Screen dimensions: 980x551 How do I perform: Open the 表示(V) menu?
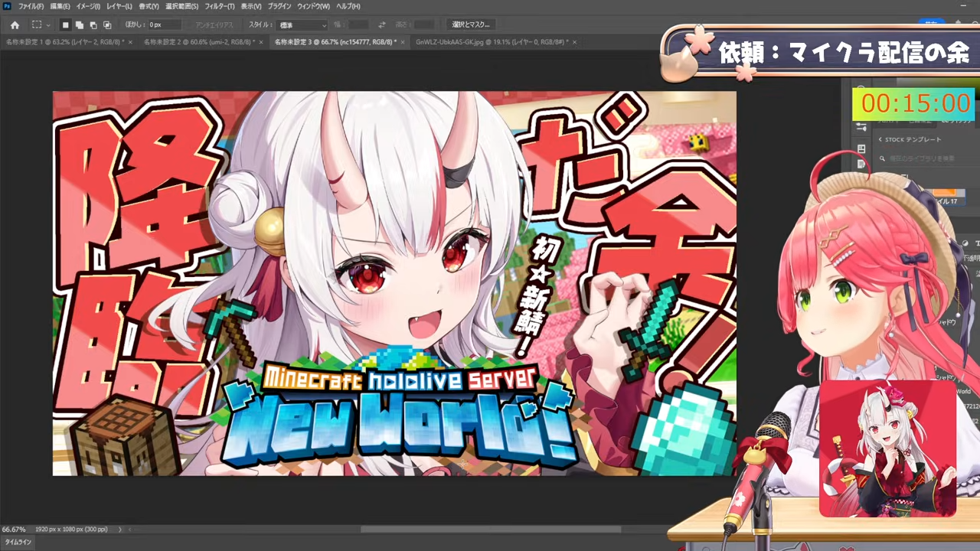(251, 6)
